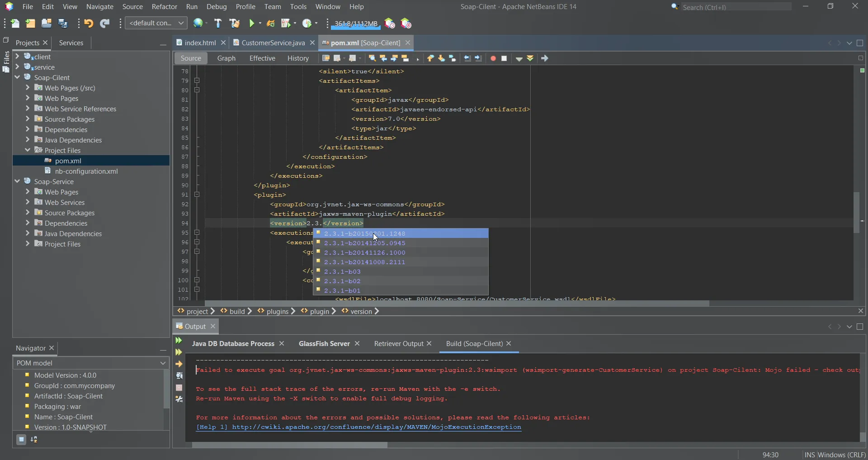
Task: Open the default configuration dropdown
Action: (156, 23)
